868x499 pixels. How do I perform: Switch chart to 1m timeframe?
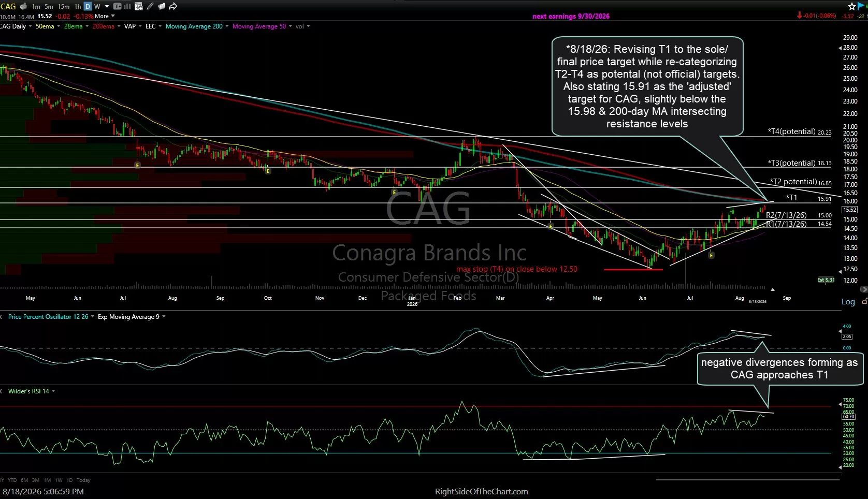(x=36, y=6)
